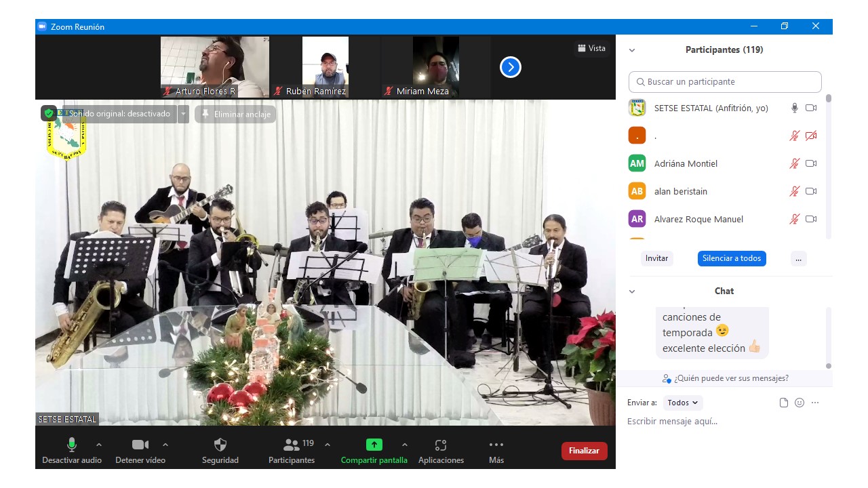Toggle Adriána Montiel's camera icon
This screenshot has height=488, width=868.
pyautogui.click(x=811, y=163)
